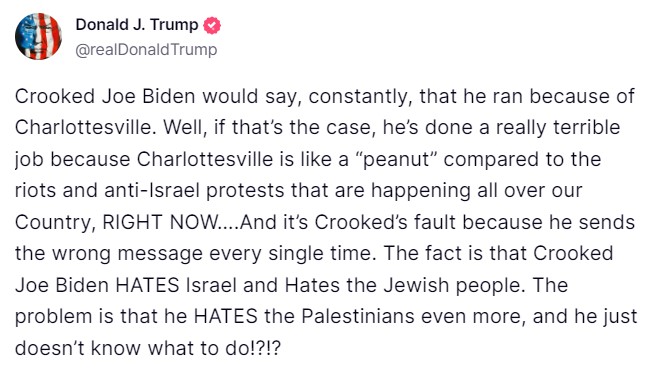The height and width of the screenshot is (374, 656).
Task: Click the word "peanut" in quotes
Action: 396,159
